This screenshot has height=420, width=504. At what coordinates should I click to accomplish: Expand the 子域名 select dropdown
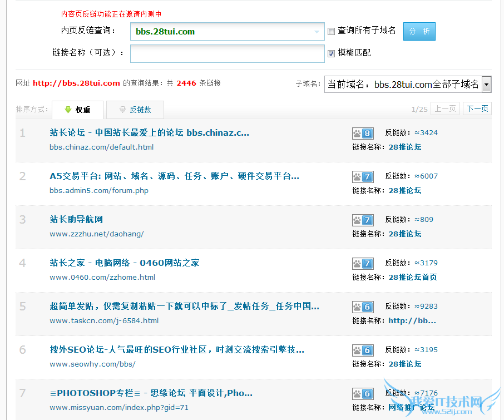(486, 85)
